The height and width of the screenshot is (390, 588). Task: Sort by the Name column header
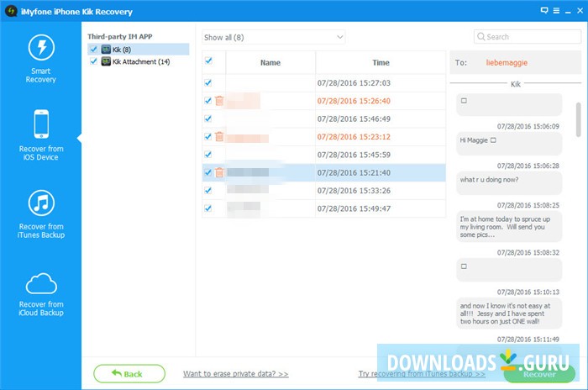tap(270, 63)
